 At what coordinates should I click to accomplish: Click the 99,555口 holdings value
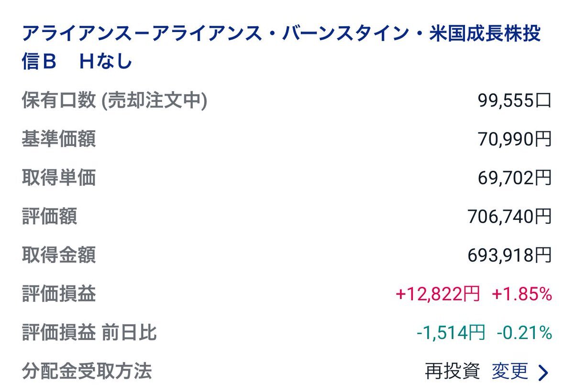click(515, 100)
